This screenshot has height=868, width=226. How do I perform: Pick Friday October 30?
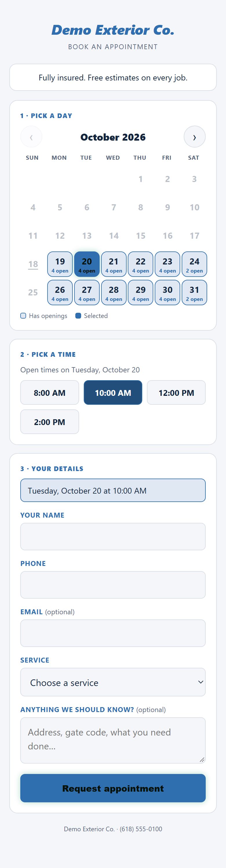[x=167, y=293]
